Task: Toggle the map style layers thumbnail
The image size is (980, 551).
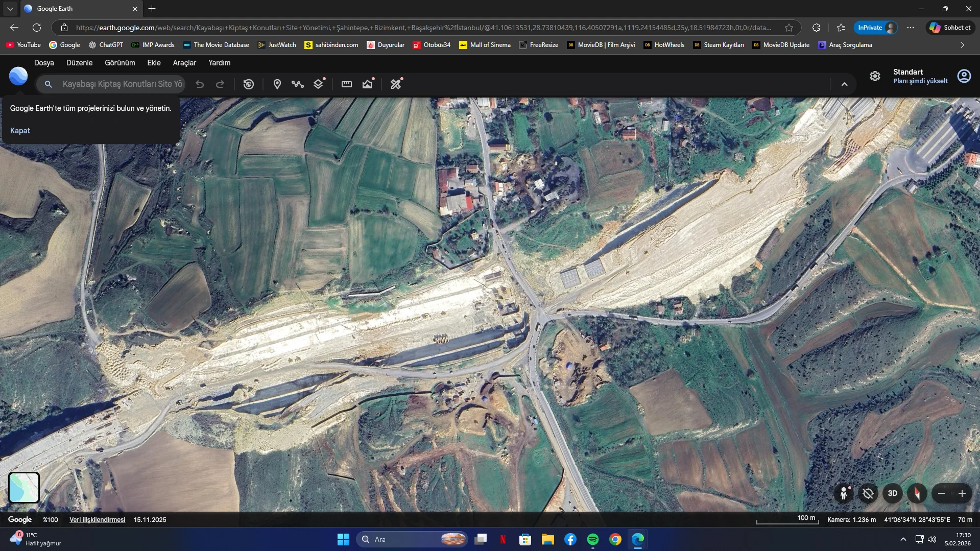Action: click(24, 487)
